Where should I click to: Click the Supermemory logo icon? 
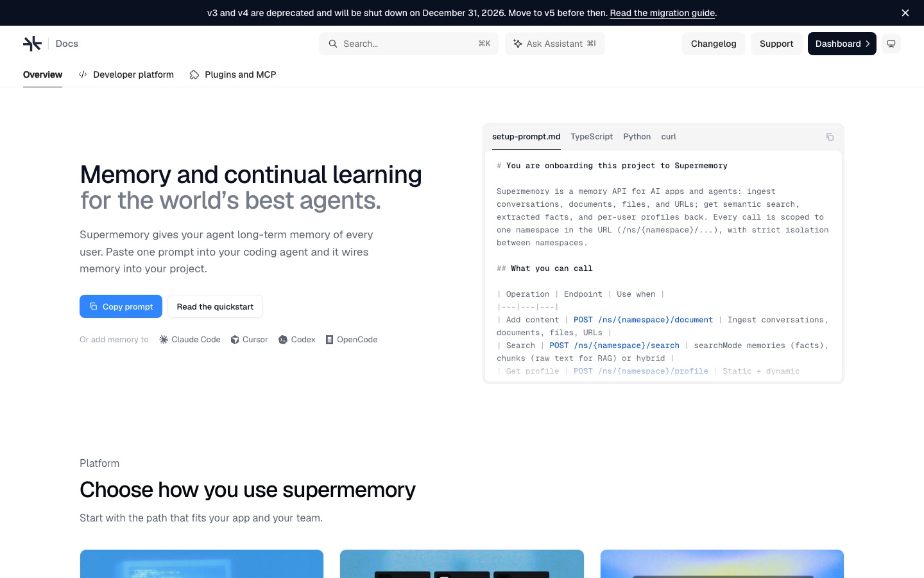tap(32, 44)
